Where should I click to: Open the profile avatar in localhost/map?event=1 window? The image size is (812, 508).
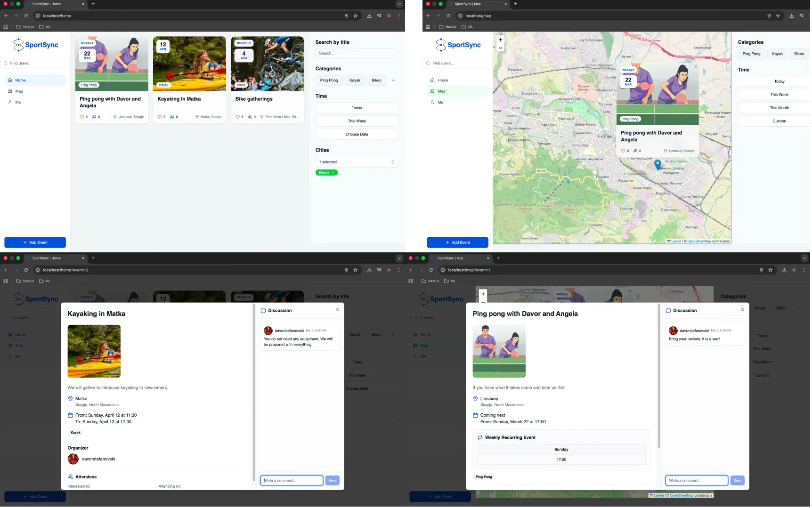coord(795,270)
